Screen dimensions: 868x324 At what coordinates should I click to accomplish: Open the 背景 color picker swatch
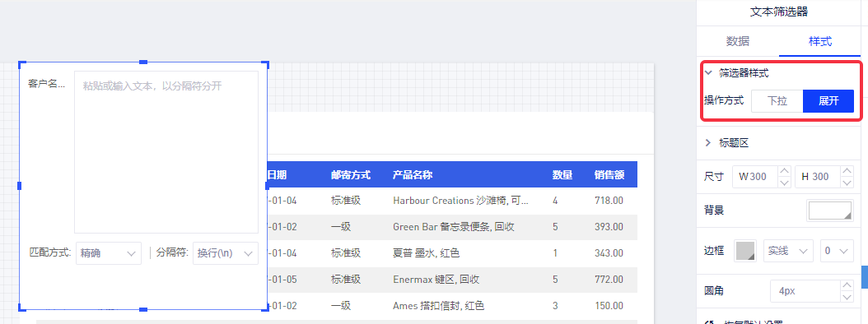[x=830, y=211]
